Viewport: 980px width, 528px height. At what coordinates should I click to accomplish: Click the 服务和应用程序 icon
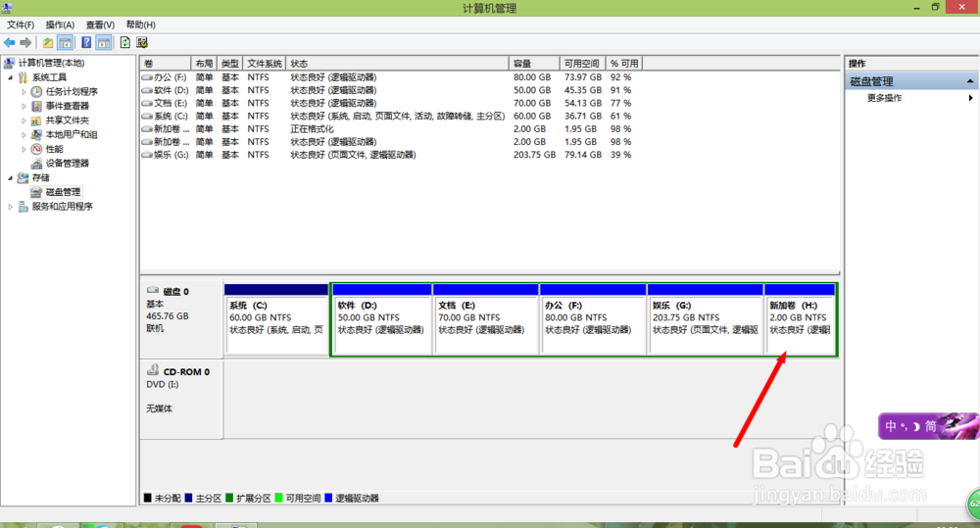[x=24, y=207]
